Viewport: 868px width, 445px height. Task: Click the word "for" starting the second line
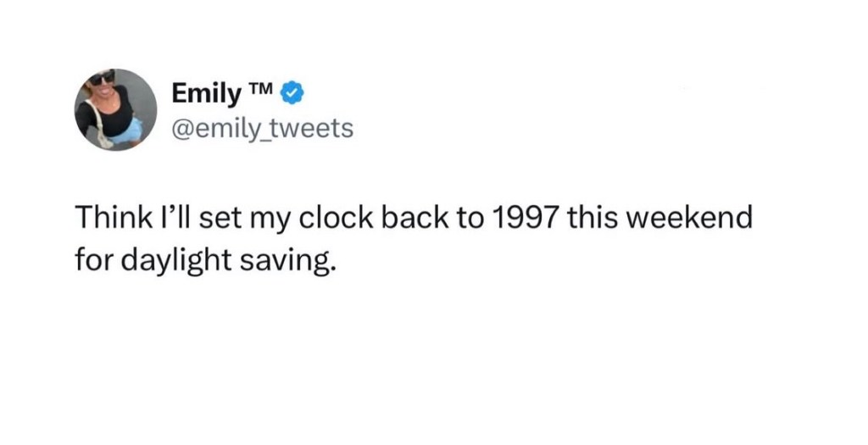click(88, 257)
